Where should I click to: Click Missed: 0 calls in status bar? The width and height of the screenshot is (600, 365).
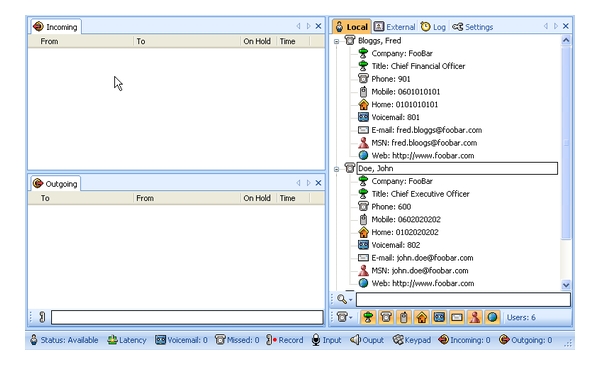[237, 340]
